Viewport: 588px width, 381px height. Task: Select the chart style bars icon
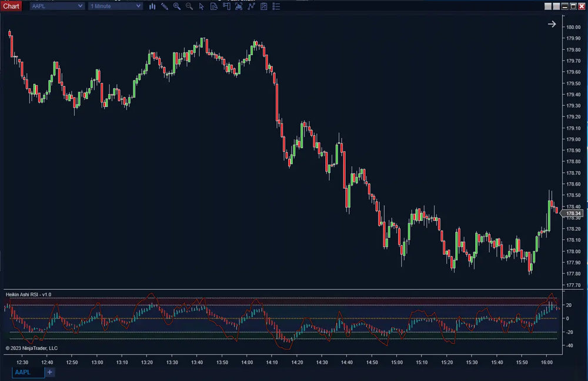point(152,6)
